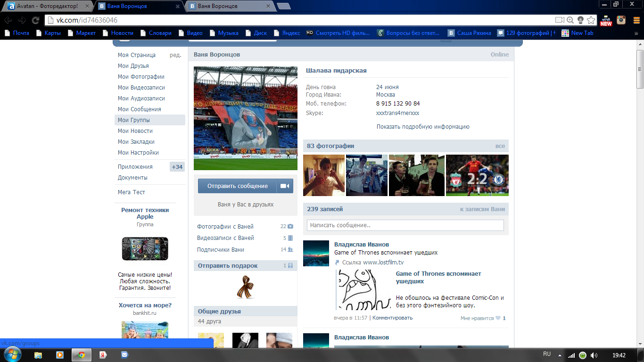Click ред. edit link beside Моя Страница
Screen dimensions: 644x362
175,55
